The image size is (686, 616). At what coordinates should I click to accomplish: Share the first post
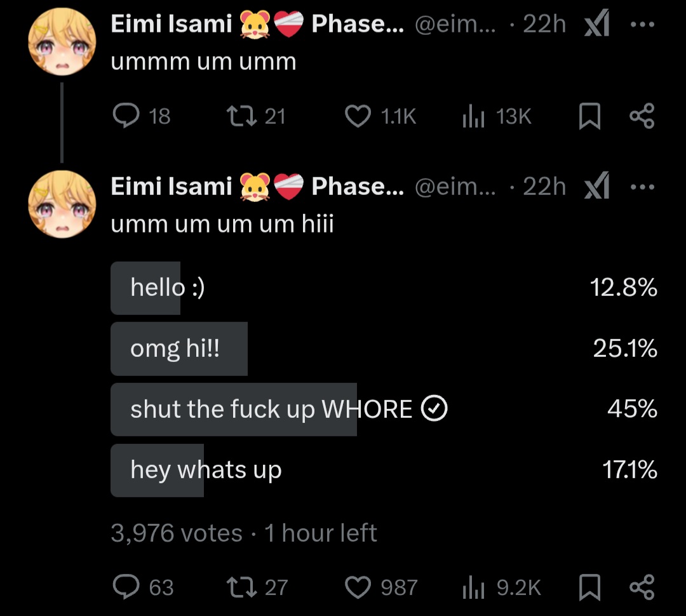coord(642,116)
